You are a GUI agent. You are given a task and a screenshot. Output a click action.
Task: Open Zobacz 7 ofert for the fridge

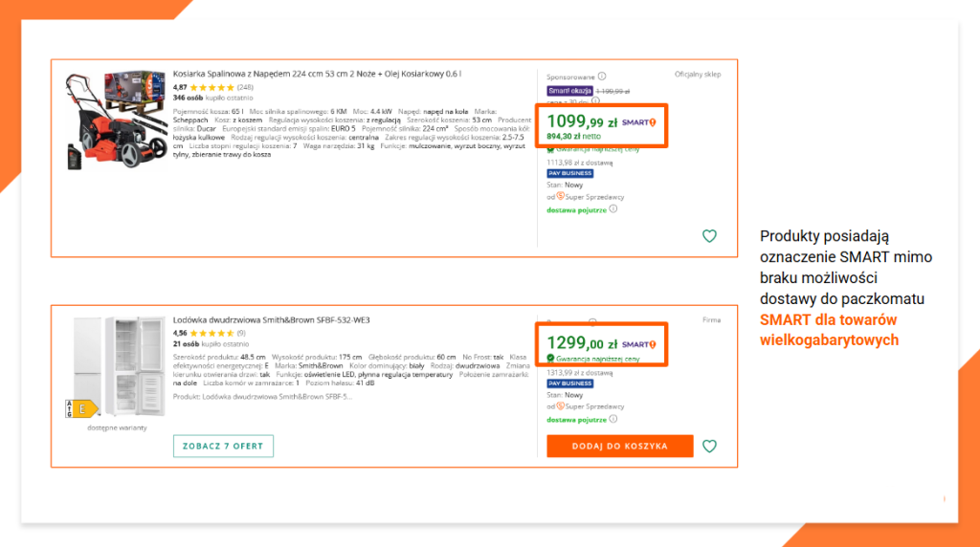(x=223, y=446)
